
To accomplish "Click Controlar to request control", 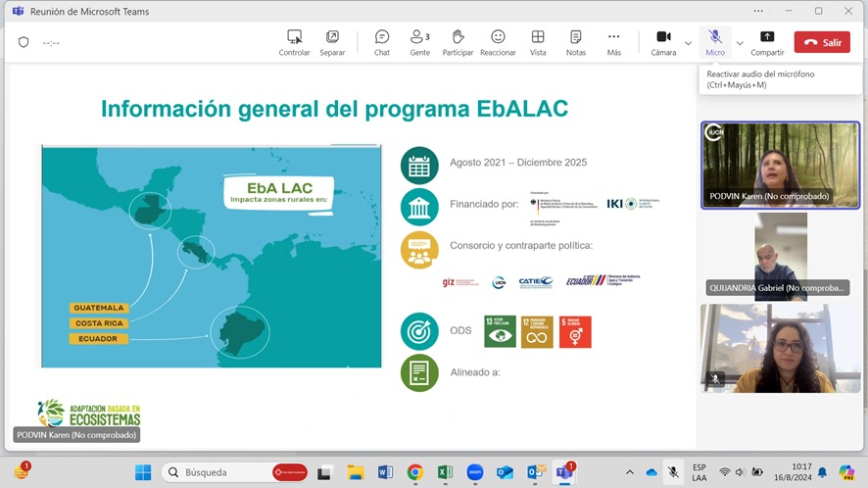I will click(294, 42).
